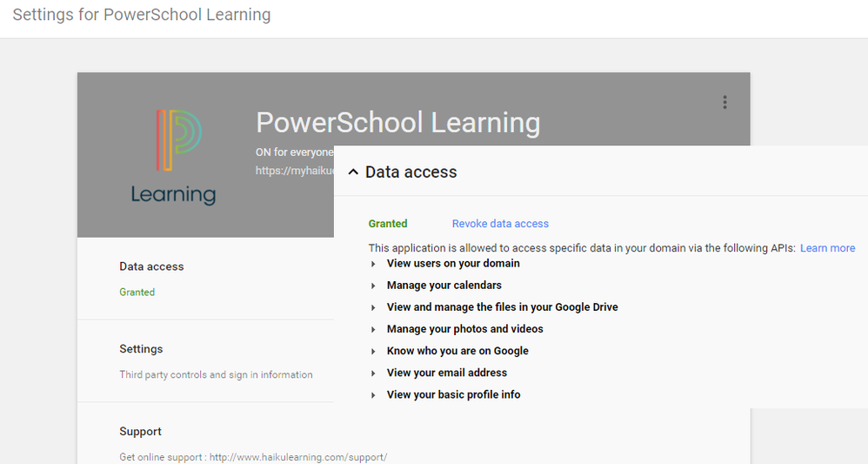The image size is (868, 464).
Task: Open the Support section
Action: coord(141,432)
